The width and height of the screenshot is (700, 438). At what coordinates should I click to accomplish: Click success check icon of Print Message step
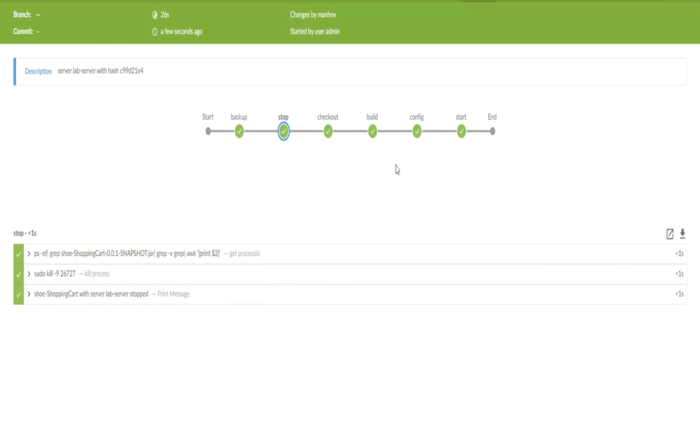point(18,294)
